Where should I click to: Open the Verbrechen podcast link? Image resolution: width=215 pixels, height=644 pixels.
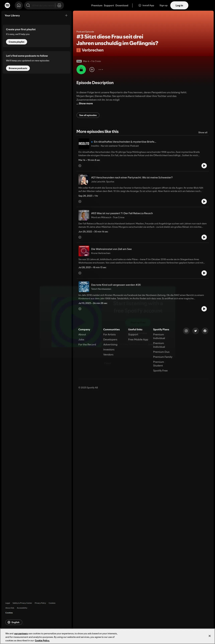point(93,50)
